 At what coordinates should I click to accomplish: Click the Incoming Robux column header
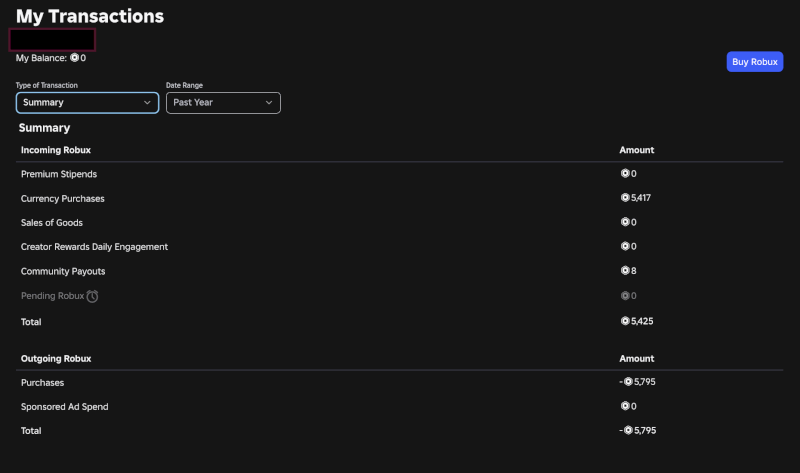56,150
